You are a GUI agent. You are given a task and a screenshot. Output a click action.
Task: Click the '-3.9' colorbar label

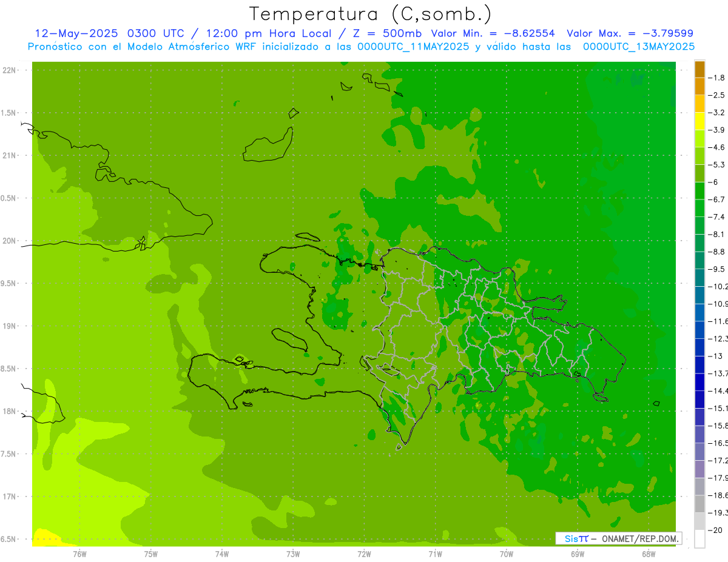[716, 130]
